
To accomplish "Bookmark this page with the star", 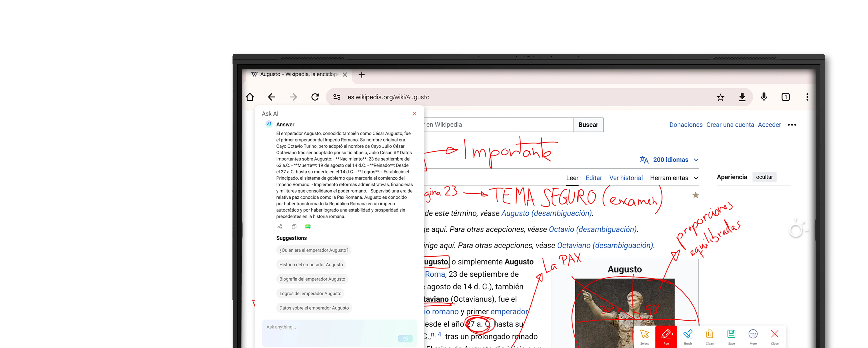I will [x=720, y=97].
